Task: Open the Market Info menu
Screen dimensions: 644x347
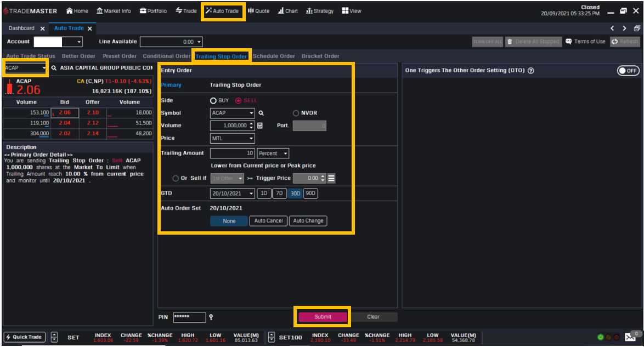Action: (x=114, y=11)
